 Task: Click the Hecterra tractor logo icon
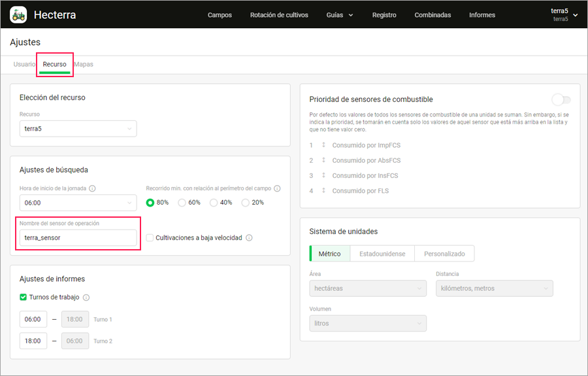[x=18, y=14]
